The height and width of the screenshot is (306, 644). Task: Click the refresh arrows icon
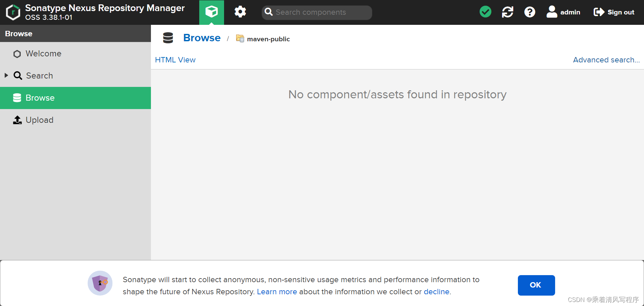(507, 12)
